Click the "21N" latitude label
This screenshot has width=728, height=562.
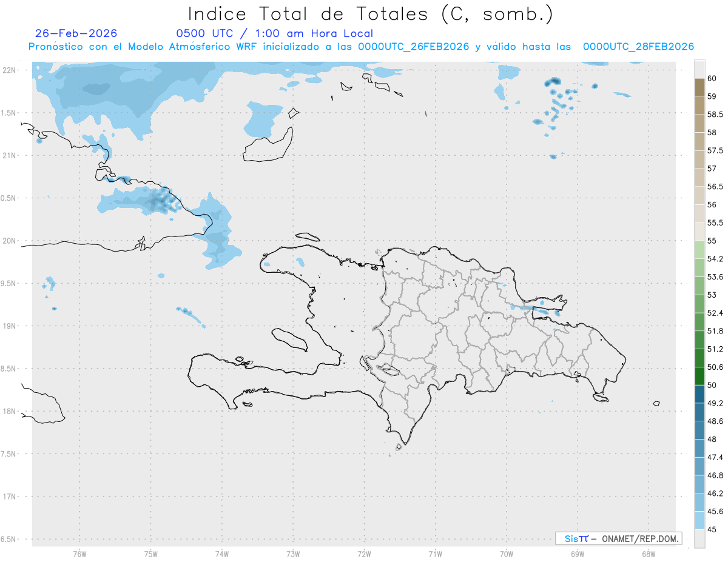tap(10, 156)
